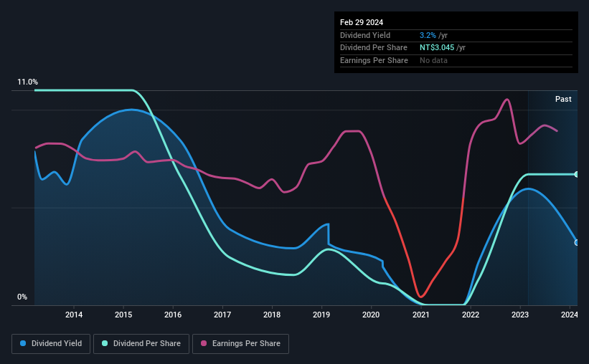This screenshot has width=589, height=364.
Task: Click the 2017 x-axis label
Action: click(222, 315)
